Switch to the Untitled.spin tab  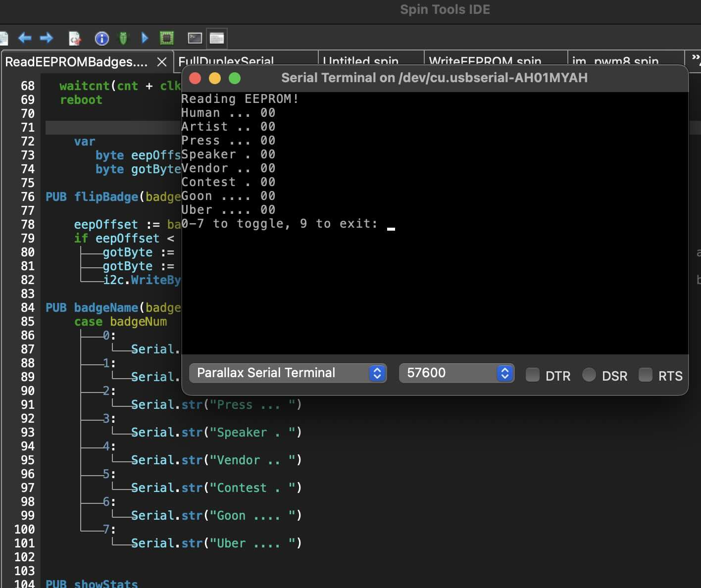click(x=360, y=61)
